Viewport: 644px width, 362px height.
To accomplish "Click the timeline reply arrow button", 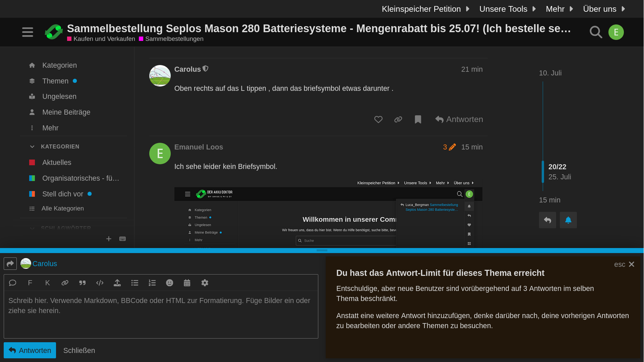I will [547, 220].
